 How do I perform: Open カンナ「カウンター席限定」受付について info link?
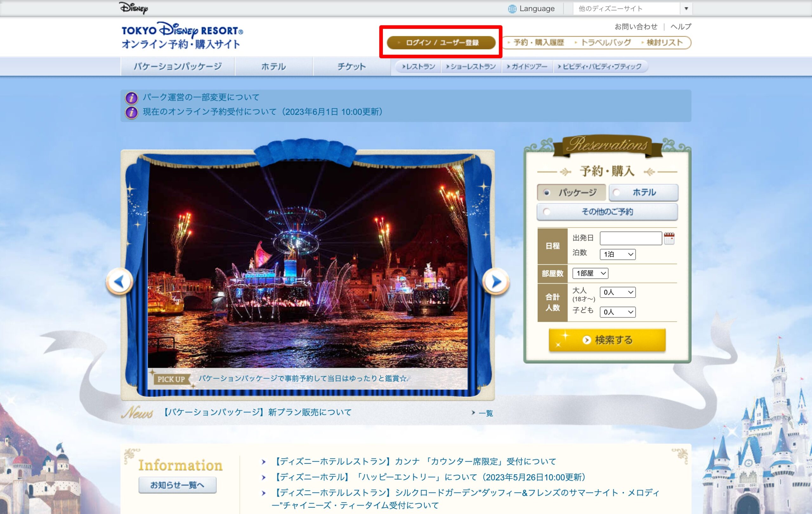click(x=415, y=462)
